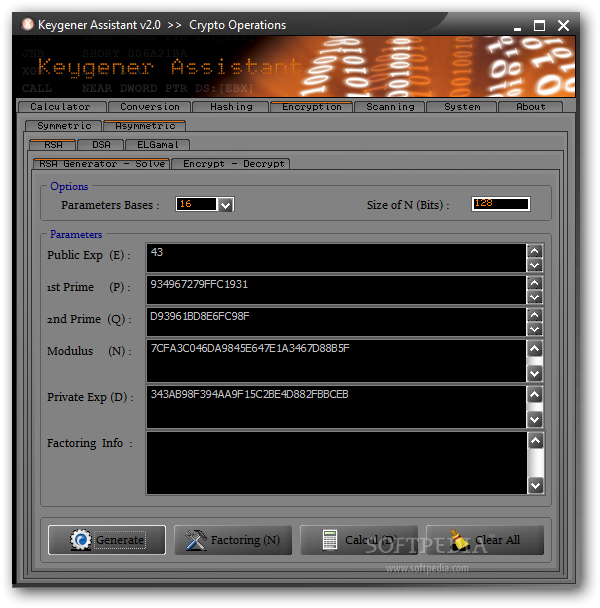This screenshot has width=600, height=608.
Task: Click up arrow of 2nd Prime (Q) scrollbar
Action: 535,315
